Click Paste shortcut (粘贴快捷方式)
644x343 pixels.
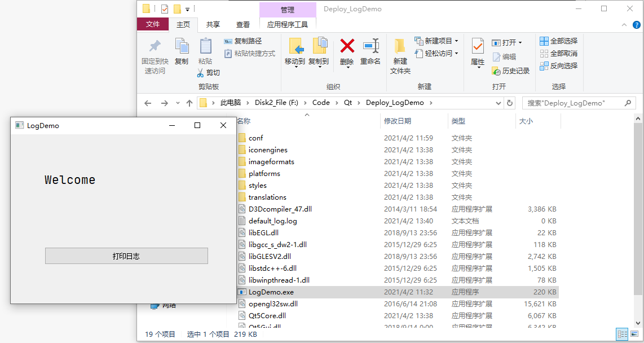coord(249,54)
